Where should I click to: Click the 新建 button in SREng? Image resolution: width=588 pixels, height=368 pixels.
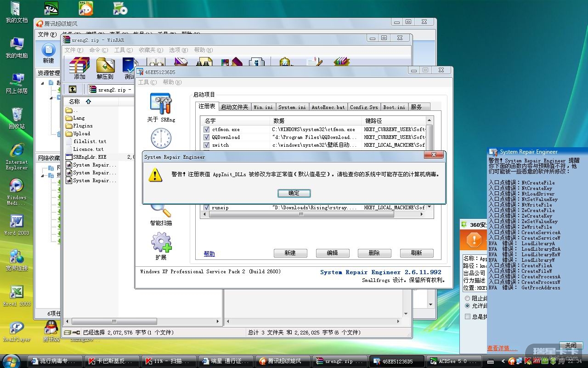coord(290,253)
